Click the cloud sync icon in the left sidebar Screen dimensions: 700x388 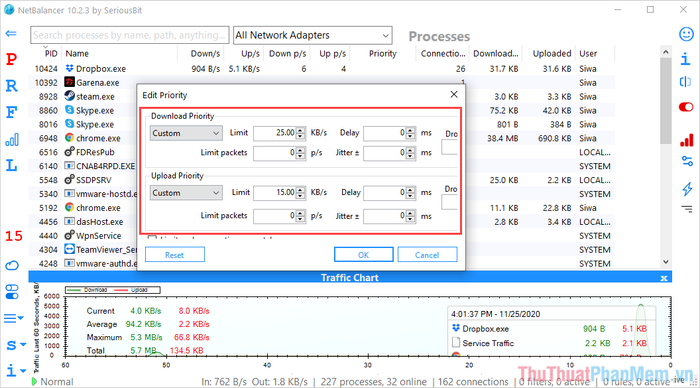[x=12, y=266]
